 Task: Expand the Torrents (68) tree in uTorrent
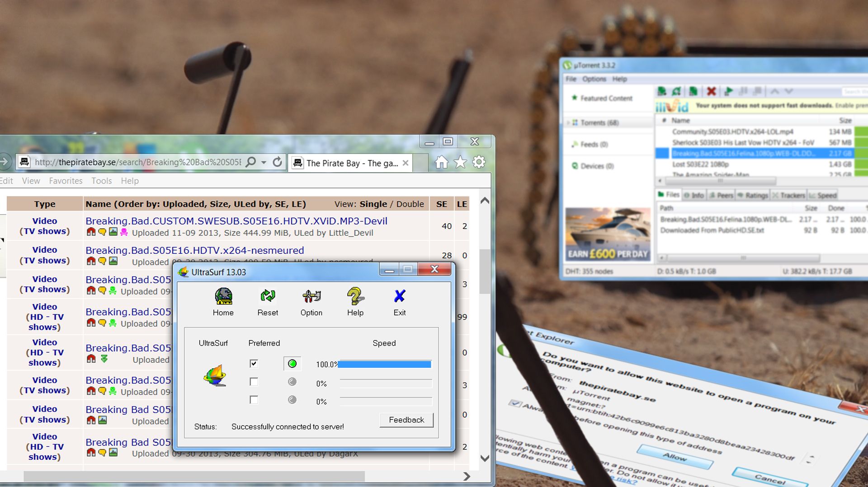tap(568, 123)
